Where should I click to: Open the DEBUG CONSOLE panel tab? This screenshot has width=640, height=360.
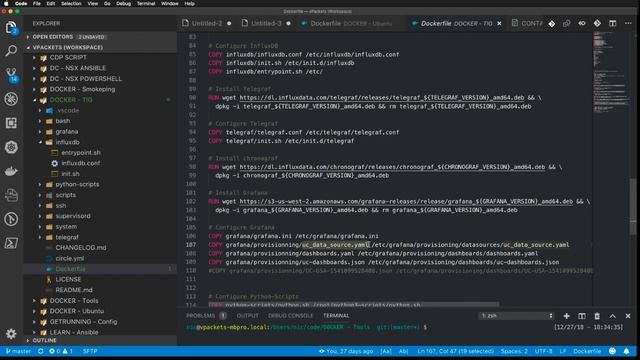click(291, 316)
